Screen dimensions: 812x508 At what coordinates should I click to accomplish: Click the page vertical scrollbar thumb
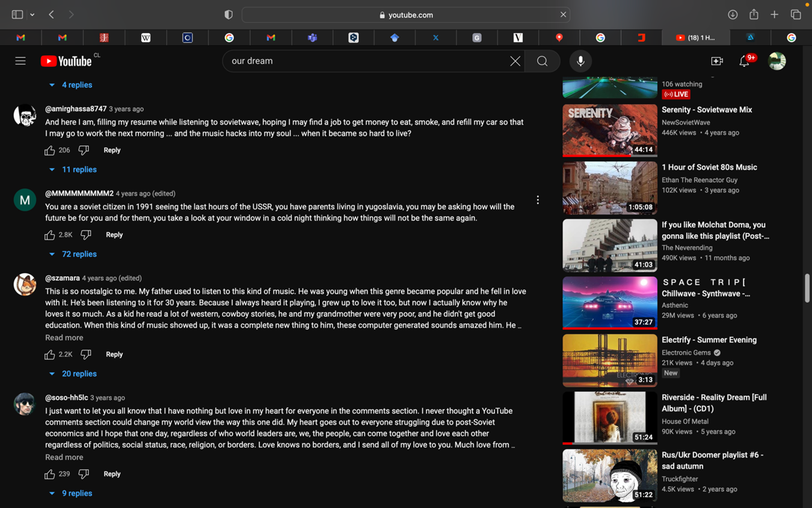pos(807,288)
